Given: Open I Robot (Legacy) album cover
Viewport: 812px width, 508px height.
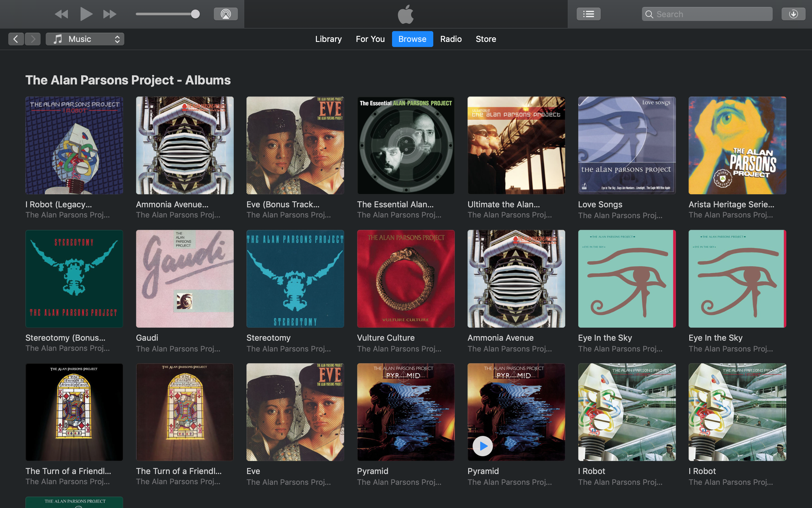Looking at the screenshot, I should tap(74, 145).
